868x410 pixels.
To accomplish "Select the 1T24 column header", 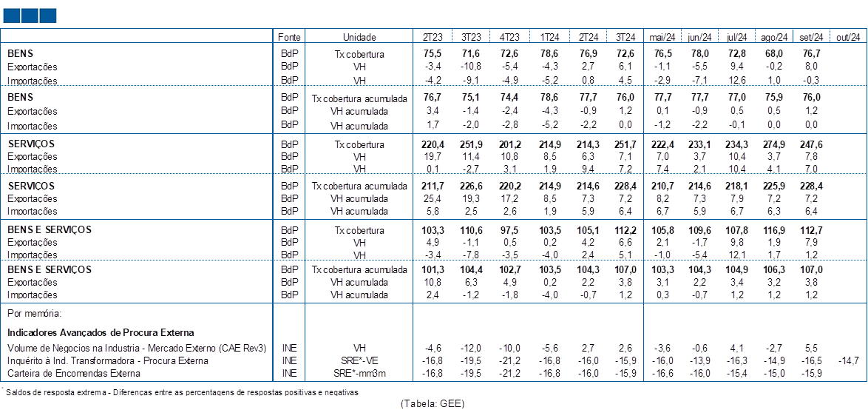I will tap(549, 37).
